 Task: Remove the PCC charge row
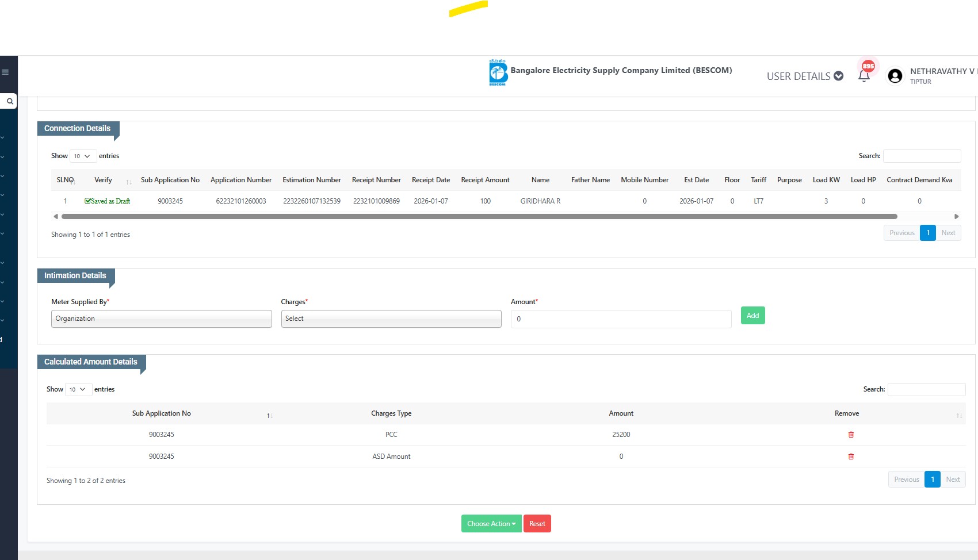(851, 435)
